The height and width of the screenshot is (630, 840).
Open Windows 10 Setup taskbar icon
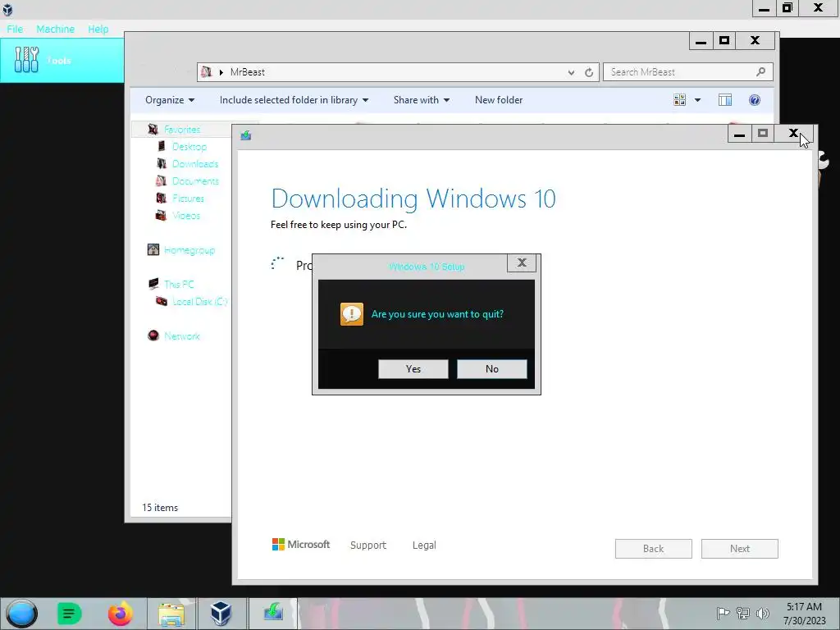pyautogui.click(x=273, y=611)
